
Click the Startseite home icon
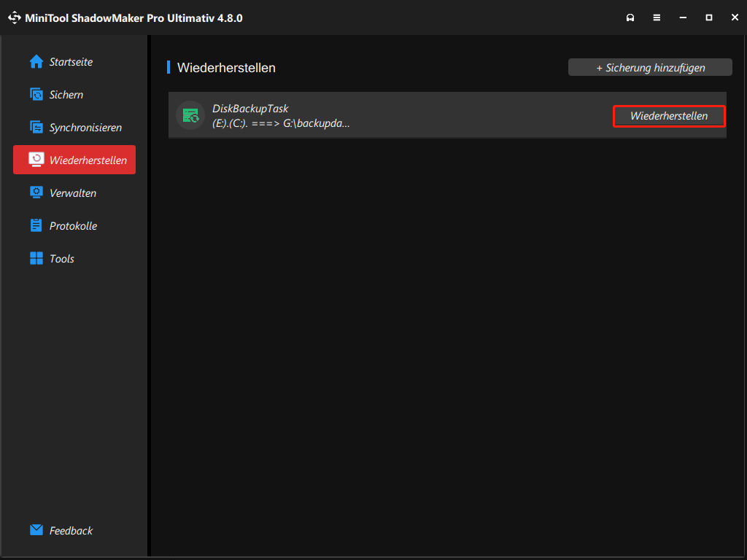pyautogui.click(x=36, y=61)
